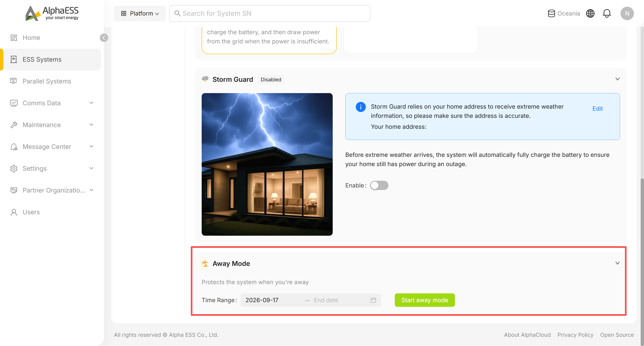Click the Away Mode palm icon
Screen dimensions: 644x346
point(205,264)
